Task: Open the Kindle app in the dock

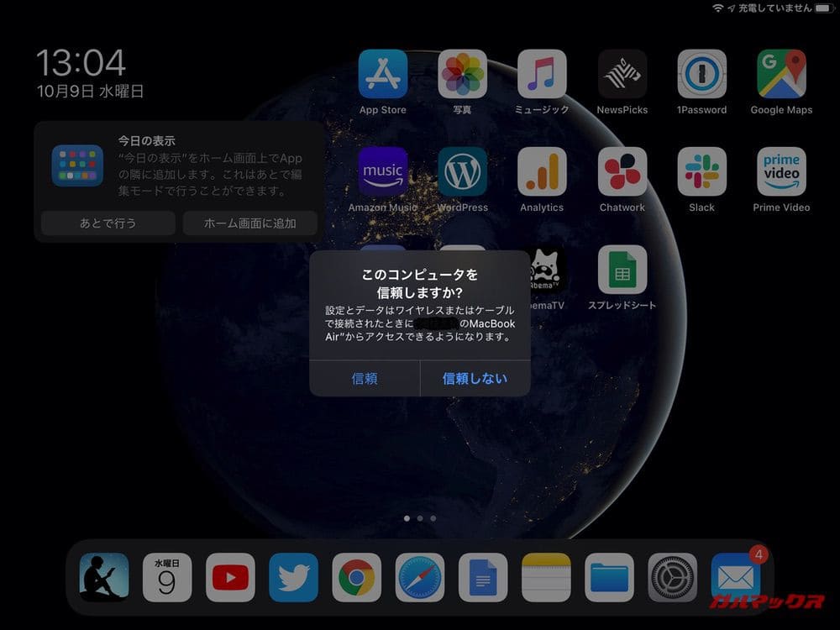Action: pyautogui.click(x=104, y=577)
